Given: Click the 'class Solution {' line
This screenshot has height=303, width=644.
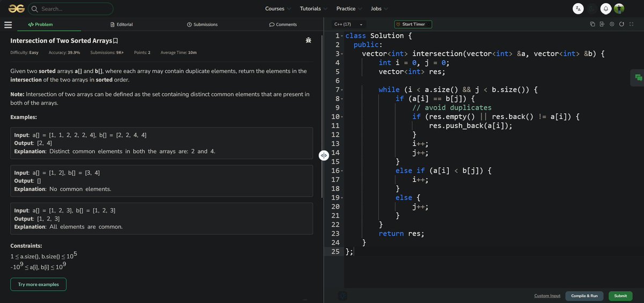Looking at the screenshot, I should tap(379, 36).
